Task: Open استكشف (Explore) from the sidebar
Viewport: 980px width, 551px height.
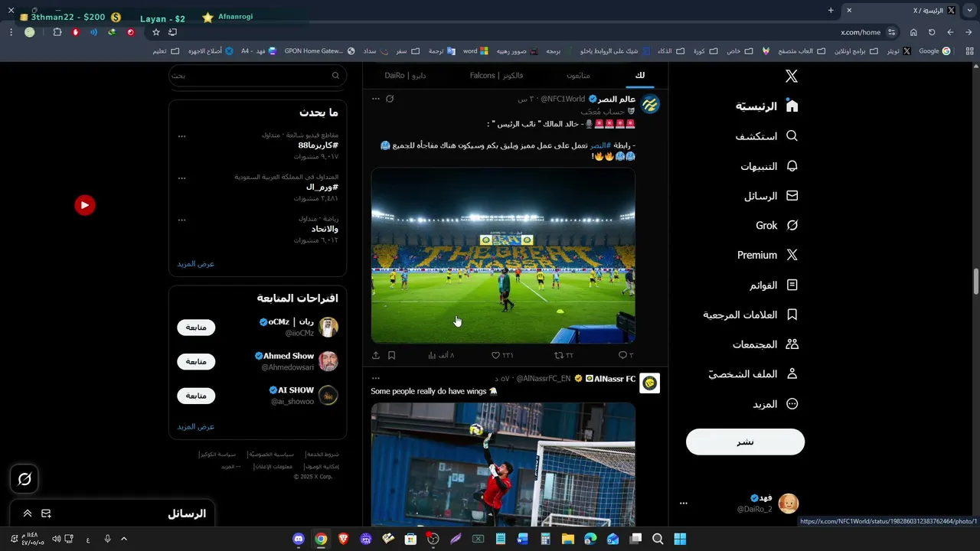Action: 766,136
